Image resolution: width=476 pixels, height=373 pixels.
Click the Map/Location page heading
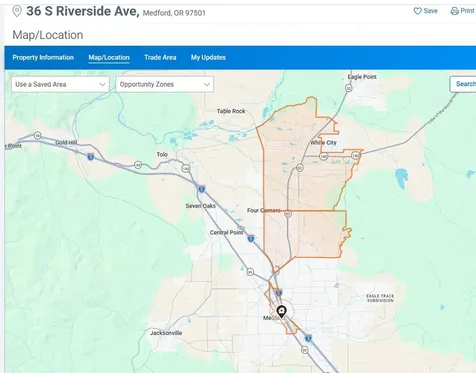(x=48, y=35)
